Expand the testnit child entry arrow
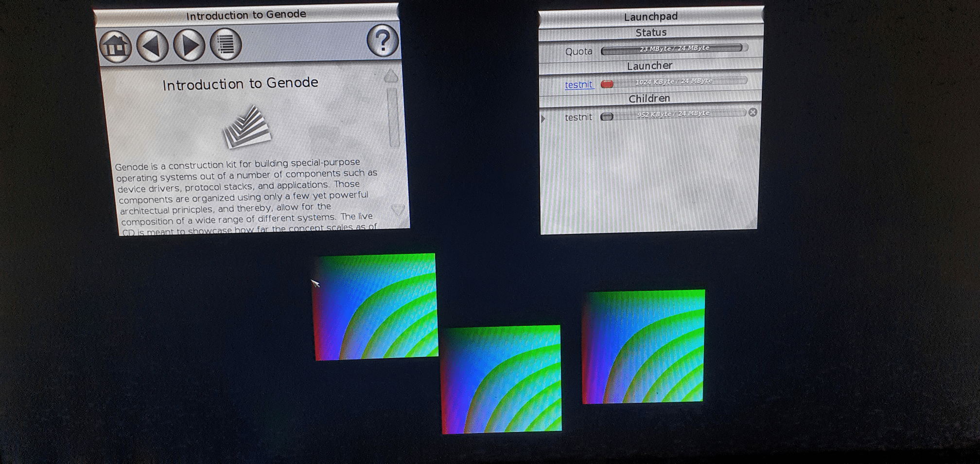The width and height of the screenshot is (980, 464). [x=543, y=119]
